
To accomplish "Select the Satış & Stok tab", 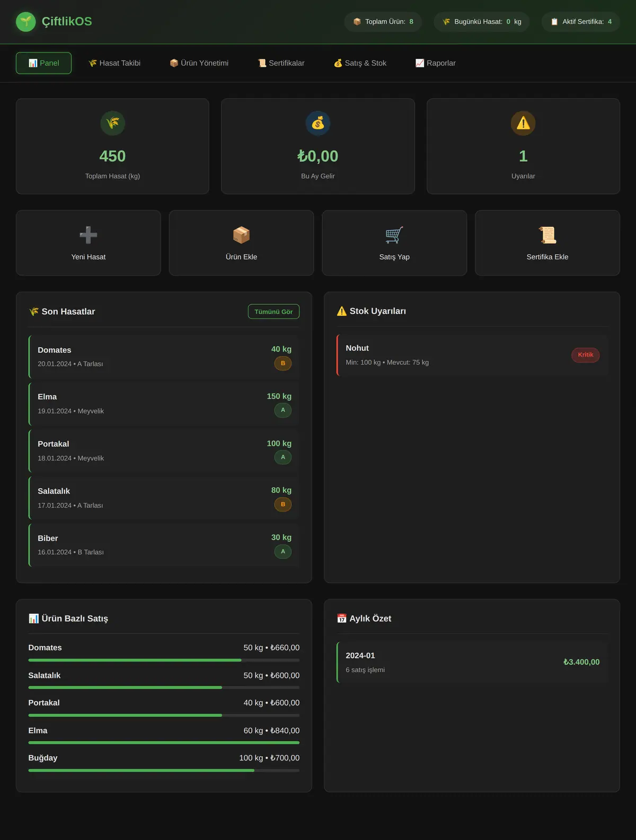I will (360, 63).
